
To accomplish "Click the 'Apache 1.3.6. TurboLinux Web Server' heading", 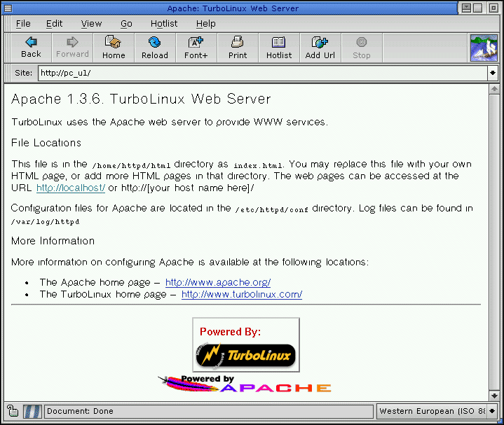I will point(141,99).
